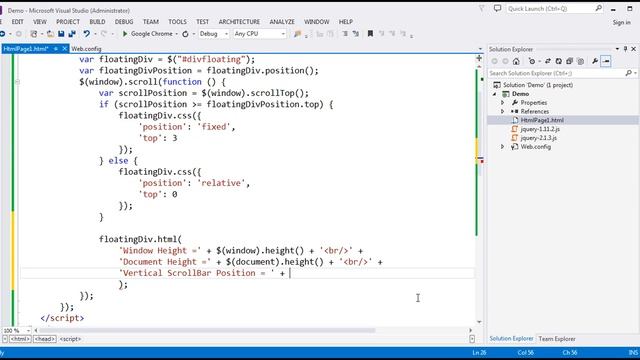Screen dimensions: 640x360
Task: Open the ARCHITECTURE menu
Action: coord(239,22)
